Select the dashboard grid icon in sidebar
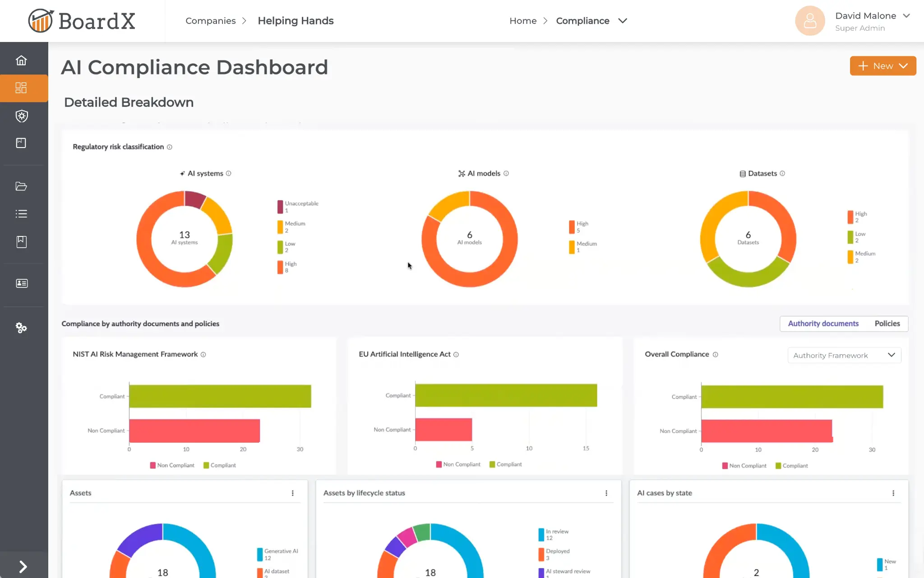924x578 pixels. pyautogui.click(x=22, y=88)
